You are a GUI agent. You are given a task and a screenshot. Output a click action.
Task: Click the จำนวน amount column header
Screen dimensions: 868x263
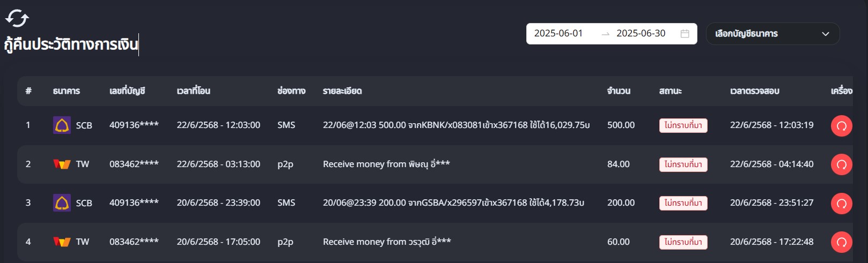[619, 91]
